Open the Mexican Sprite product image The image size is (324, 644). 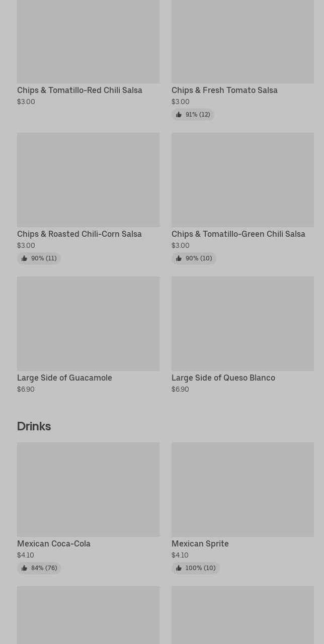(242, 489)
